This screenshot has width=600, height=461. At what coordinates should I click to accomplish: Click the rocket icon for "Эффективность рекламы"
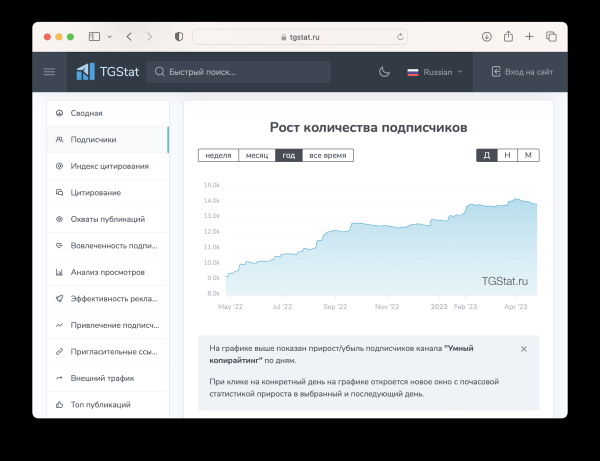(x=60, y=298)
